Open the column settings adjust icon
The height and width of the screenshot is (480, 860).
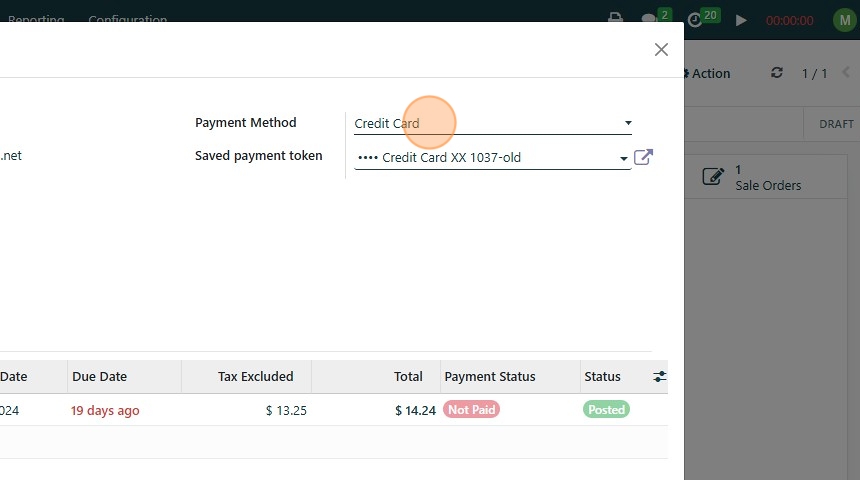pyautogui.click(x=659, y=376)
